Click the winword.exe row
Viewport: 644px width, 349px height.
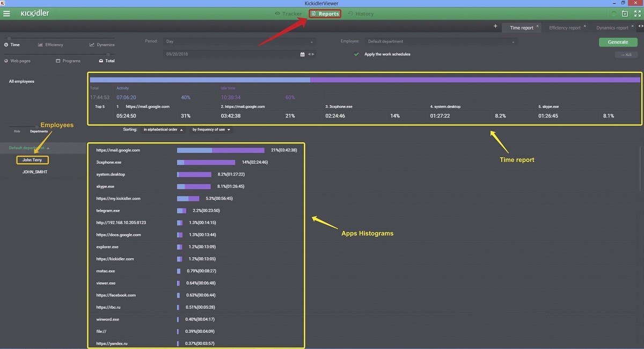[x=196, y=319]
